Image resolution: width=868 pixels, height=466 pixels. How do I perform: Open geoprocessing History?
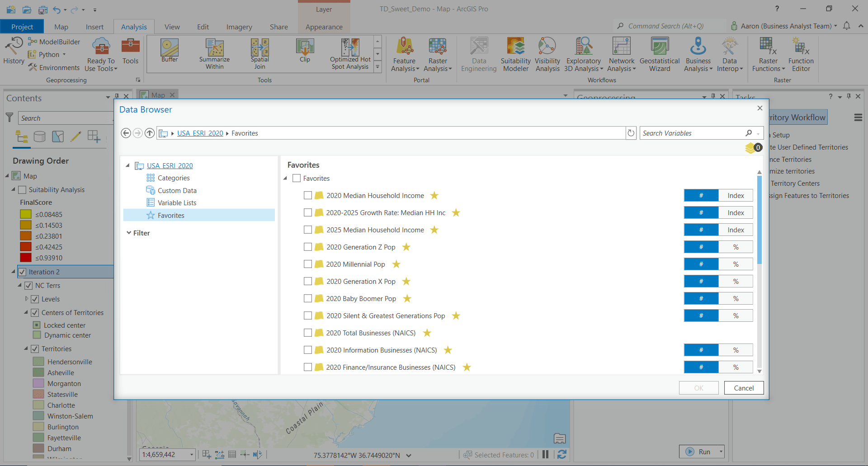(x=14, y=51)
